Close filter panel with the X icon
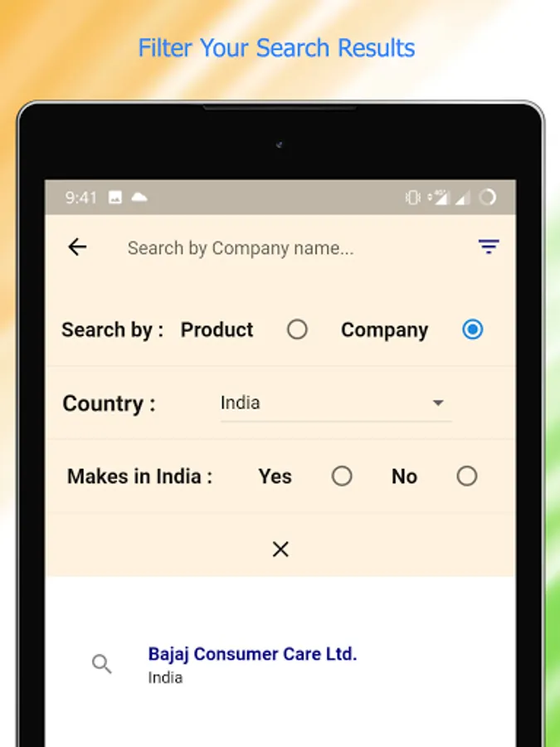 [280, 549]
